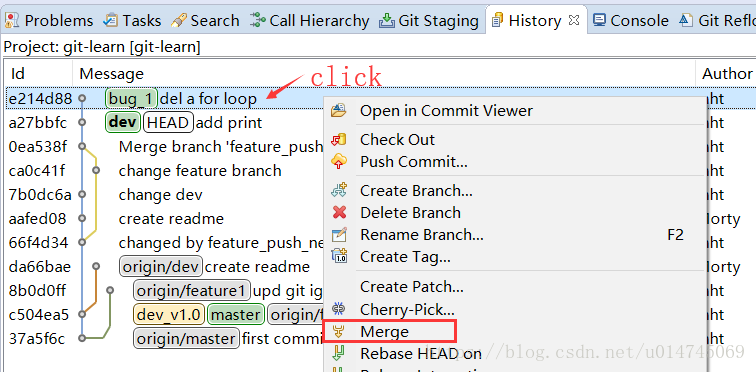Click the bug_1 branch label
The height and width of the screenshot is (372, 756).
pyautogui.click(x=131, y=99)
